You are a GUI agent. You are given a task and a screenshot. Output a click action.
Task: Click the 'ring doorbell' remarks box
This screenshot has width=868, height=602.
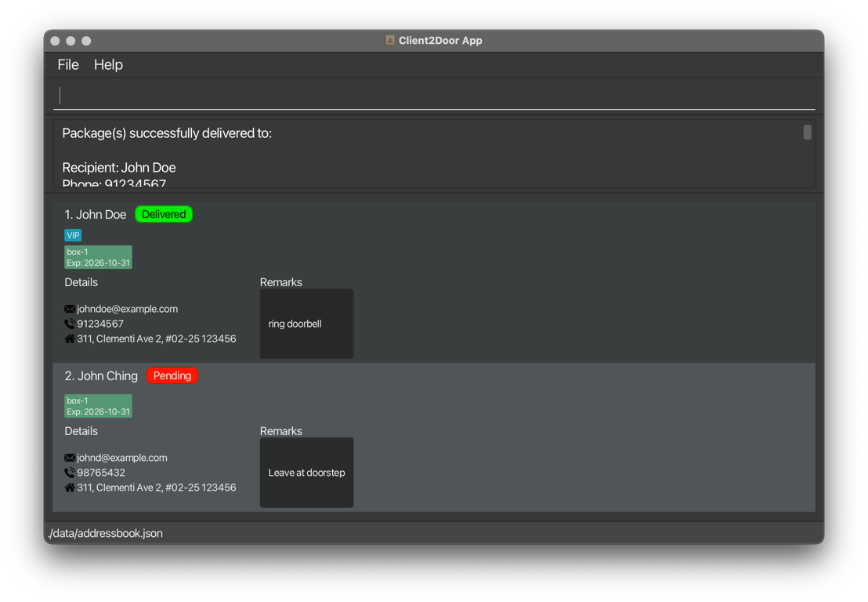(x=306, y=324)
